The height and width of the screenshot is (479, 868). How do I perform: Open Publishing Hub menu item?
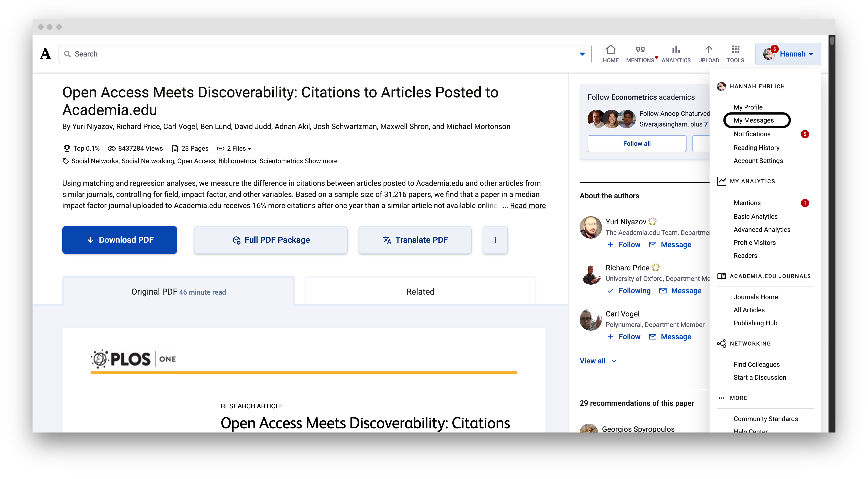(755, 323)
